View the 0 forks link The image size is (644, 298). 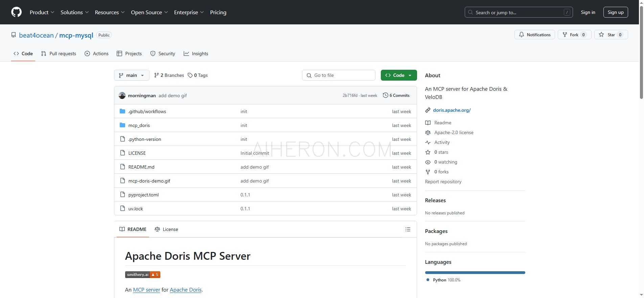[x=437, y=172]
